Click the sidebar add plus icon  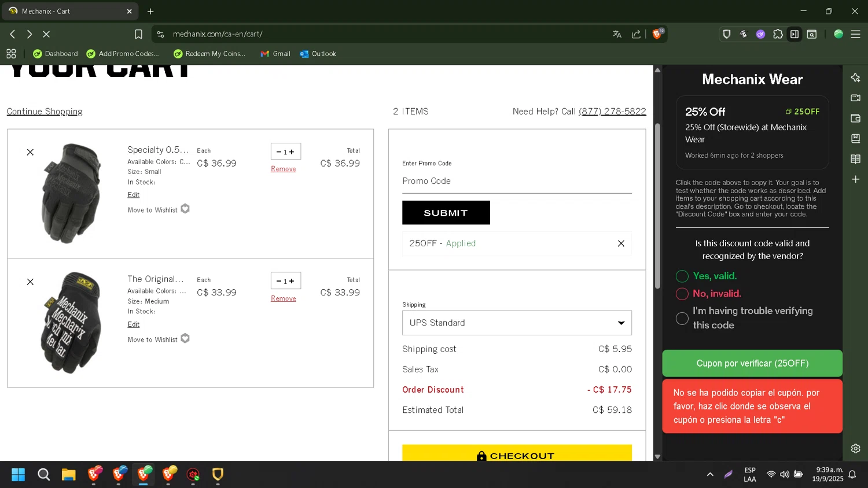(855, 179)
